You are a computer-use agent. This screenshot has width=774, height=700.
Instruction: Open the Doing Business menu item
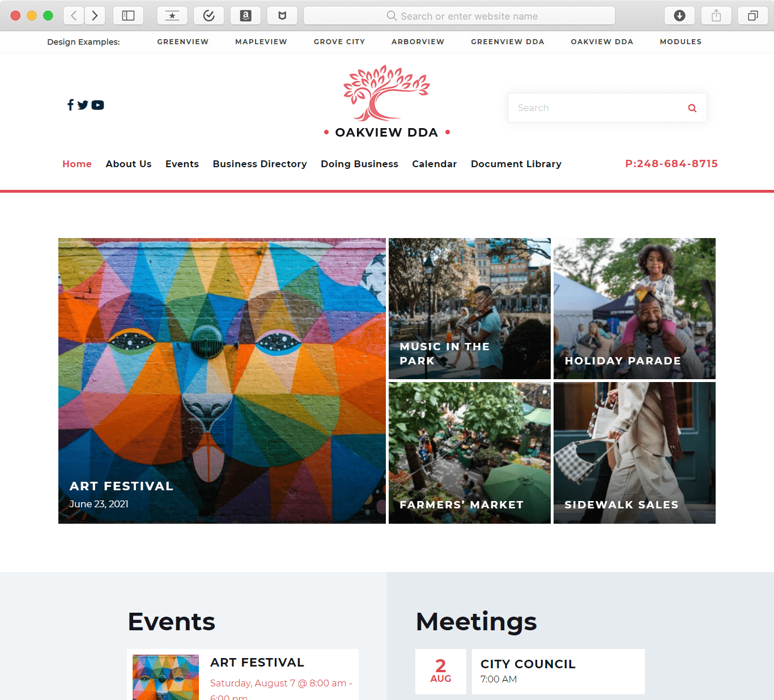click(x=359, y=164)
